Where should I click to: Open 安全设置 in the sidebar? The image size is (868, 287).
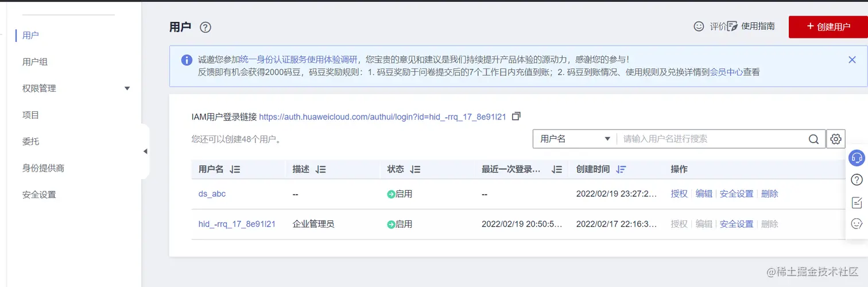[39, 195]
